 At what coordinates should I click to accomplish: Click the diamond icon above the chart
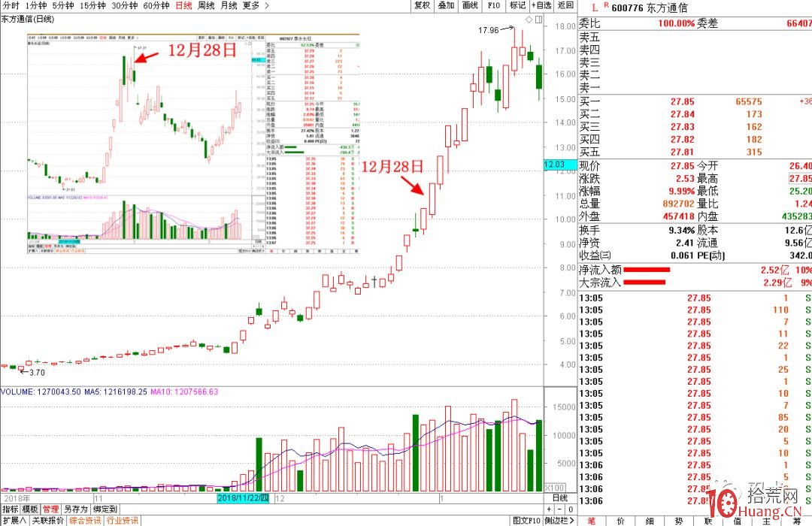click(529, 20)
